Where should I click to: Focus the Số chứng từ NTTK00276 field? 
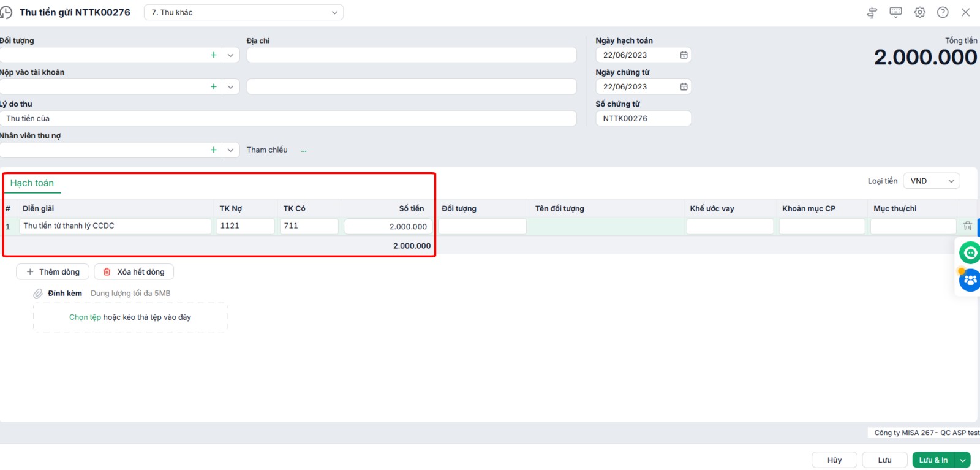click(x=644, y=118)
